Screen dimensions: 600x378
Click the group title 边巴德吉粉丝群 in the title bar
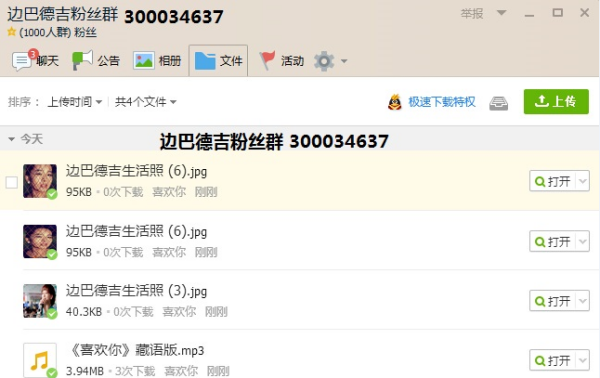63,15
